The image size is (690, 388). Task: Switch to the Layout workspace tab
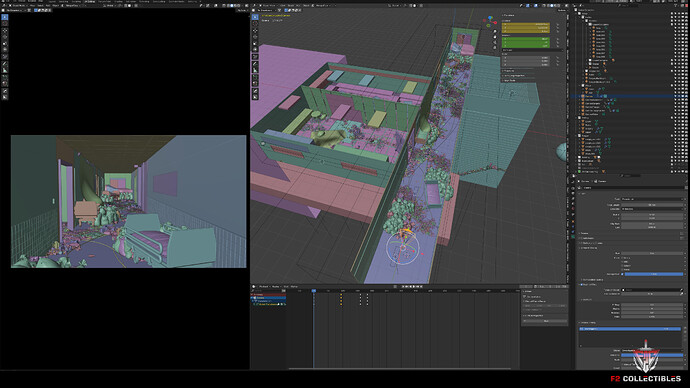(x=52, y=2)
